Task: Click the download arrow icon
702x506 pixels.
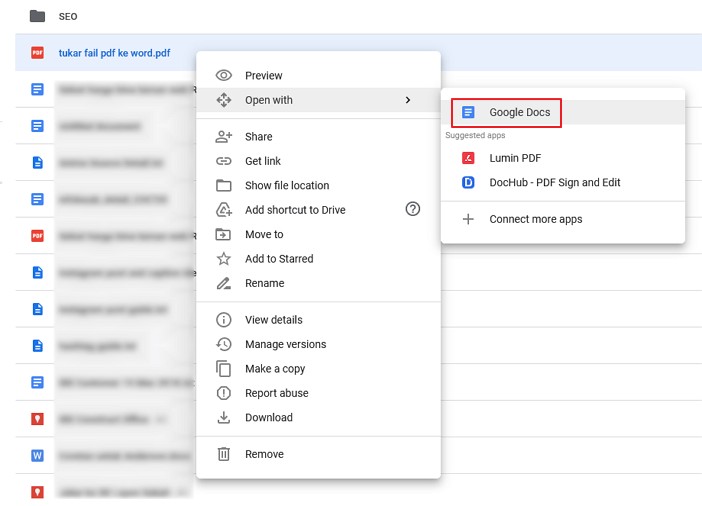Action: tap(223, 417)
